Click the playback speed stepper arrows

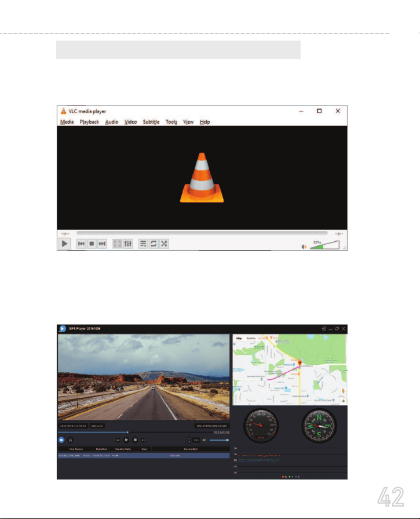pos(189,440)
